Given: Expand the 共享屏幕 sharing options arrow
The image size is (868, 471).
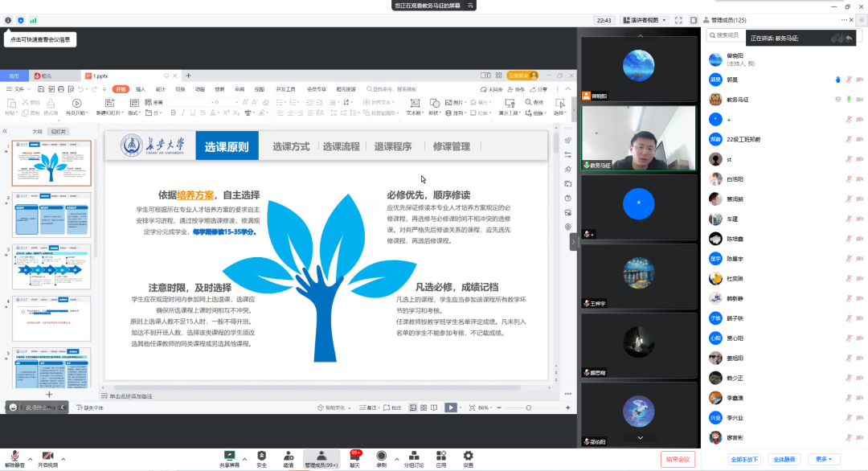Looking at the screenshot, I should click(x=244, y=458).
